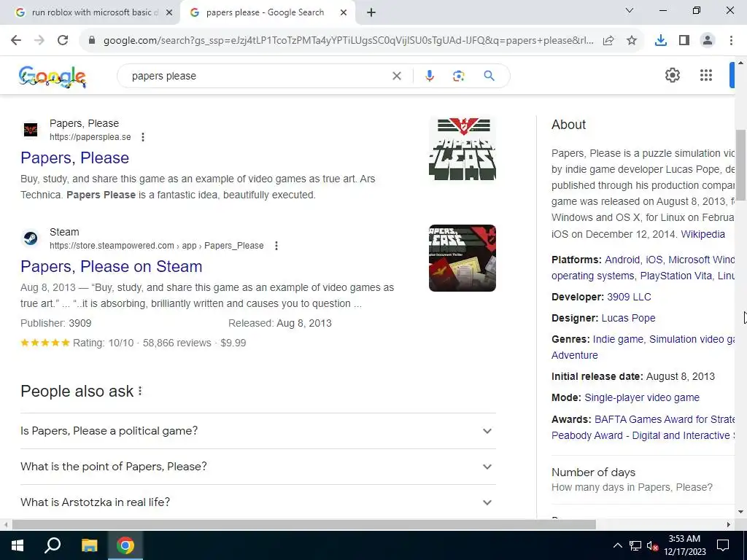
Task: Open Chrome downloads icon
Action: click(x=660, y=41)
